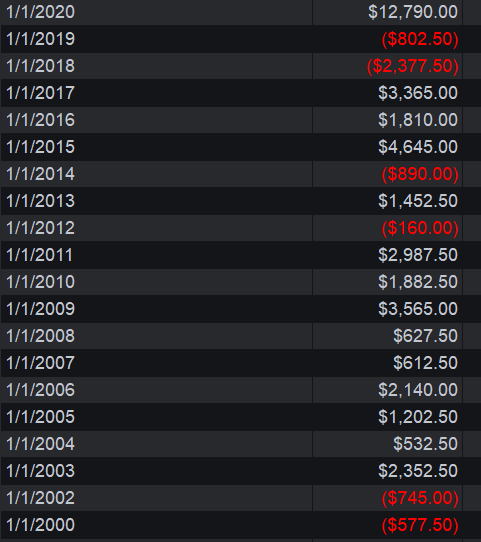
Task: Click the $532.50 value for 2004
Action: click(425, 444)
